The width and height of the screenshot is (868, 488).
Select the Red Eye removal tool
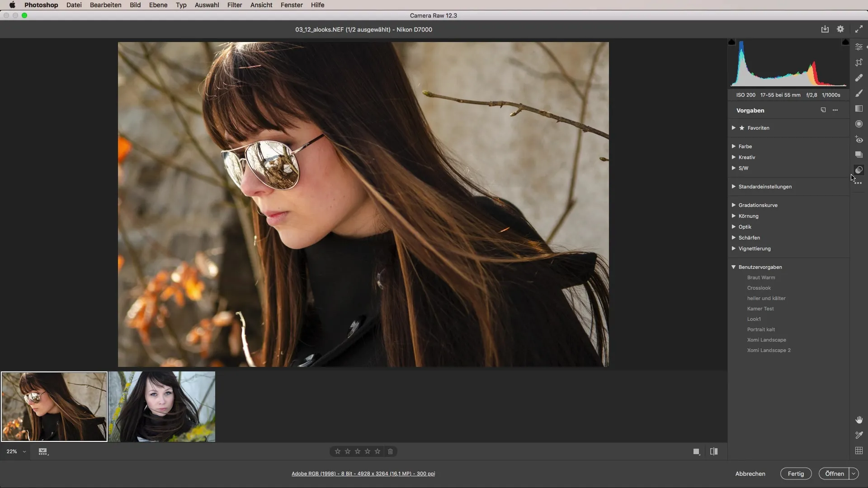[x=859, y=139]
